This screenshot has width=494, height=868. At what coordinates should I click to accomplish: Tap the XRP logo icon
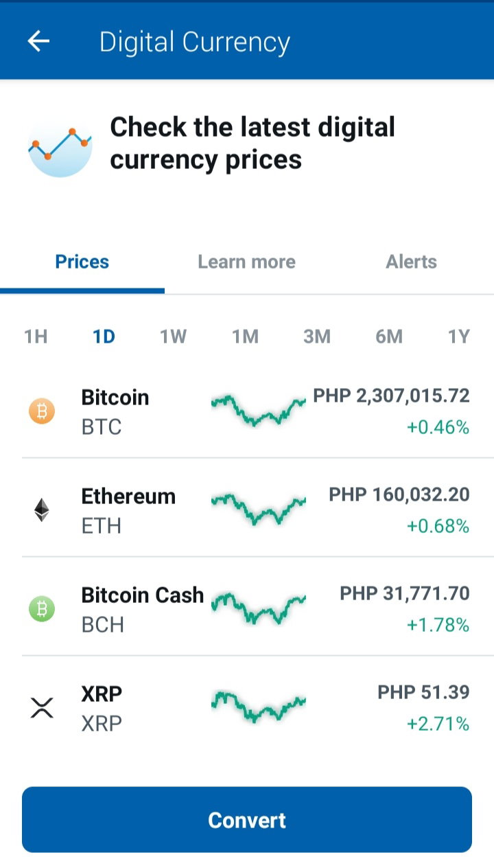tap(42, 707)
